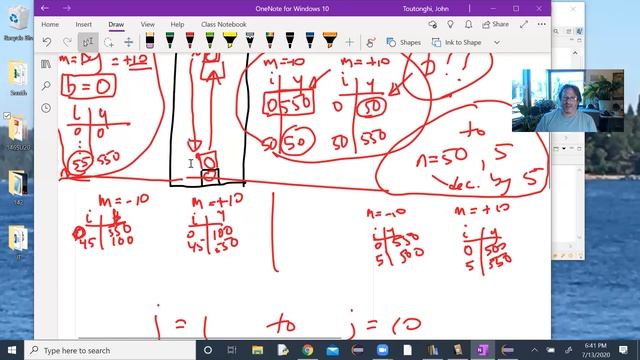Expand the Draw ribbon overflow chevron
Viewport: 640px width, 360px height.
pos(497,42)
